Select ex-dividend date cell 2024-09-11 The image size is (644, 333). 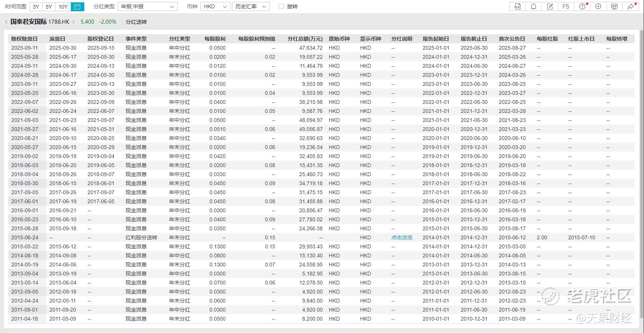click(x=24, y=66)
